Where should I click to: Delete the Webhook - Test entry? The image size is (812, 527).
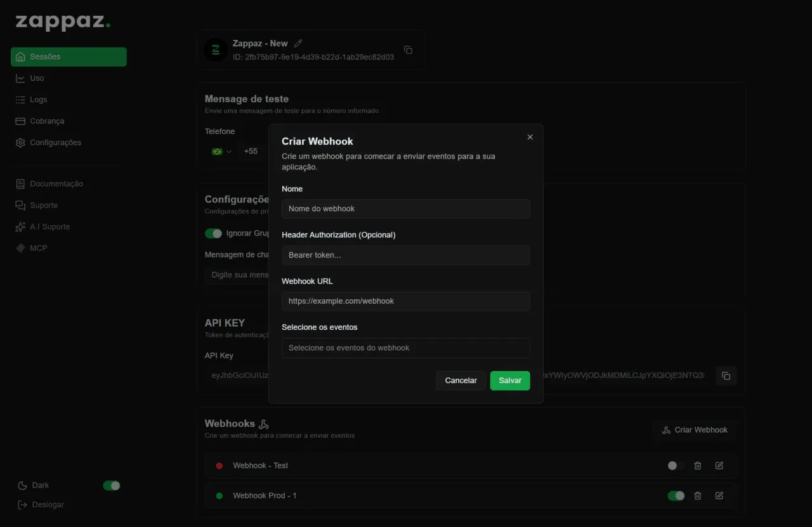[x=698, y=465]
